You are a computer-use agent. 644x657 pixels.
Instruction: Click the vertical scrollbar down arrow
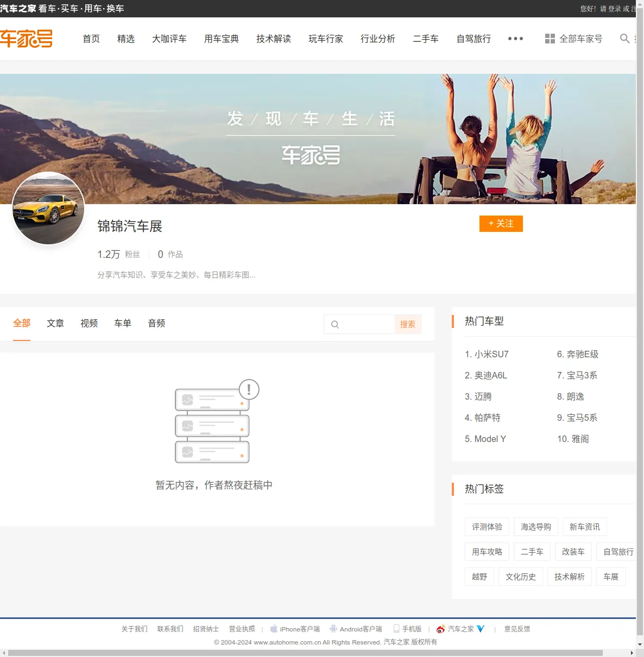pos(640,645)
